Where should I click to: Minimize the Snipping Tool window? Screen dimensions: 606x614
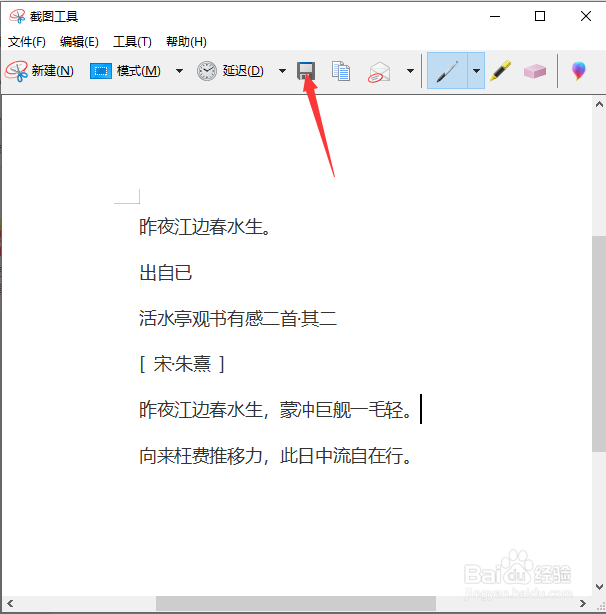(495, 16)
